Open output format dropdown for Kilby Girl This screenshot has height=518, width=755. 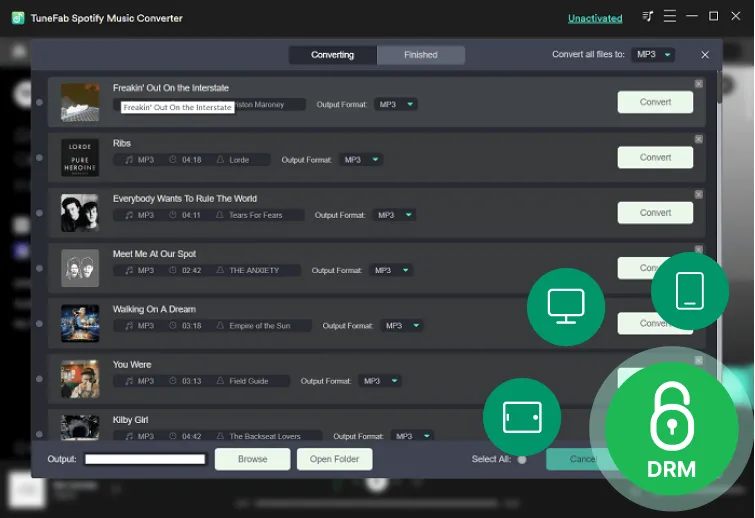tap(412, 436)
